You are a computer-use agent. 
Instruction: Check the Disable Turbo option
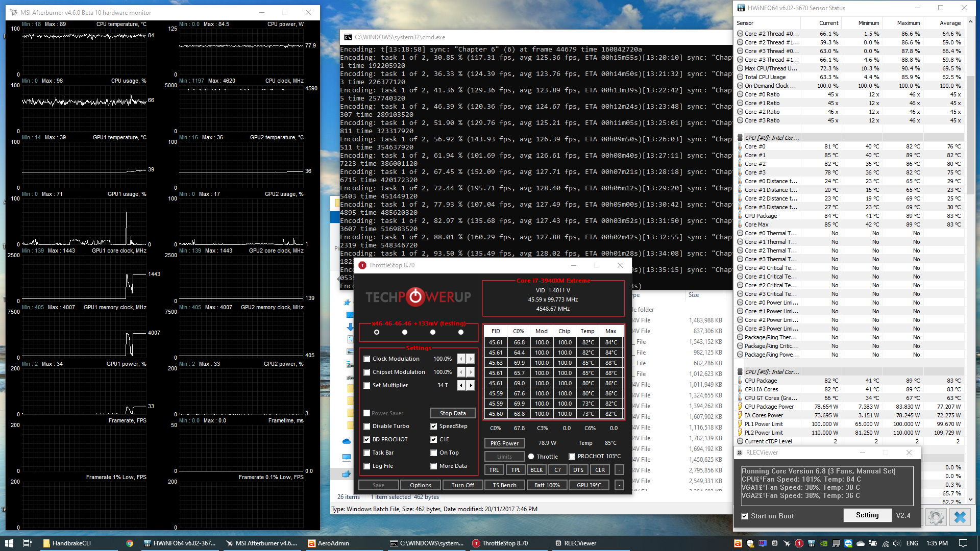[367, 427]
